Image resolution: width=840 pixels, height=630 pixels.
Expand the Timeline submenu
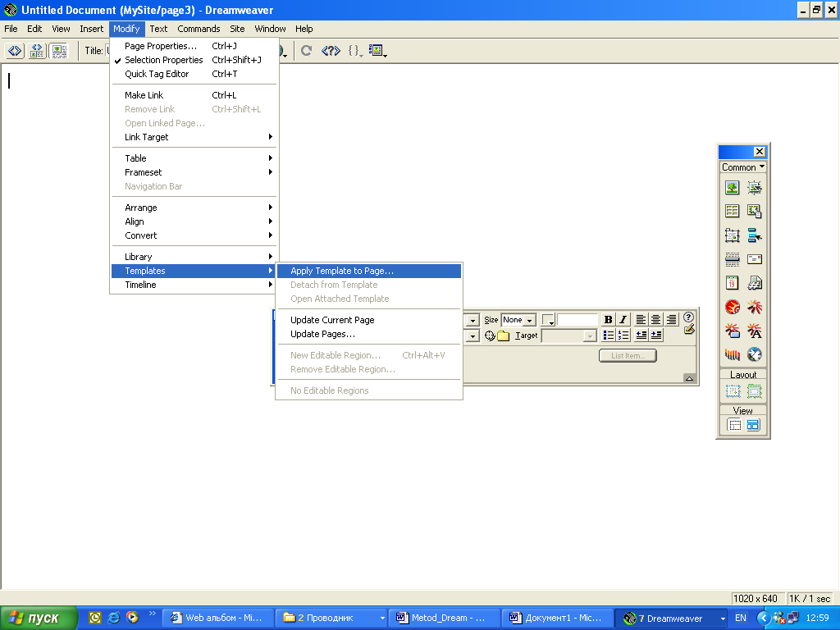[x=194, y=285]
